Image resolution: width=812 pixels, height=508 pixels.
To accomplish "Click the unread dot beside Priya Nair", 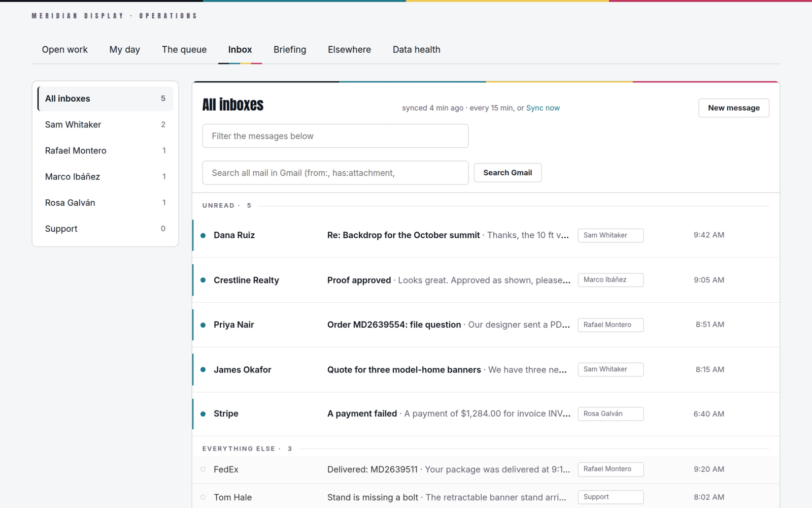I will (203, 325).
